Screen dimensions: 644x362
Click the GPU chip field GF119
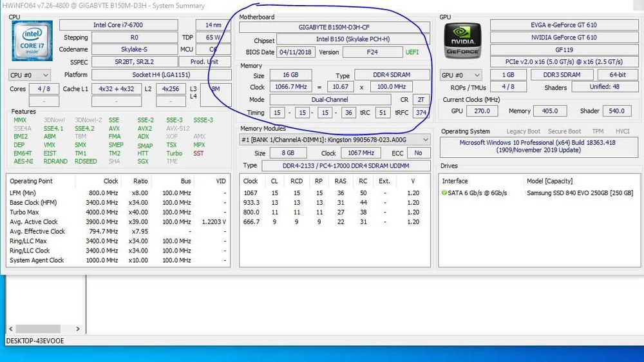[x=564, y=50]
